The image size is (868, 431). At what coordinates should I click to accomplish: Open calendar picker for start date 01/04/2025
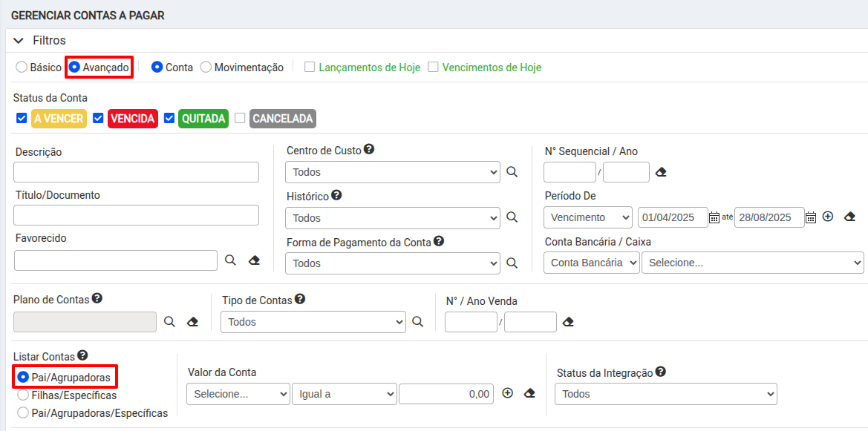[714, 217]
